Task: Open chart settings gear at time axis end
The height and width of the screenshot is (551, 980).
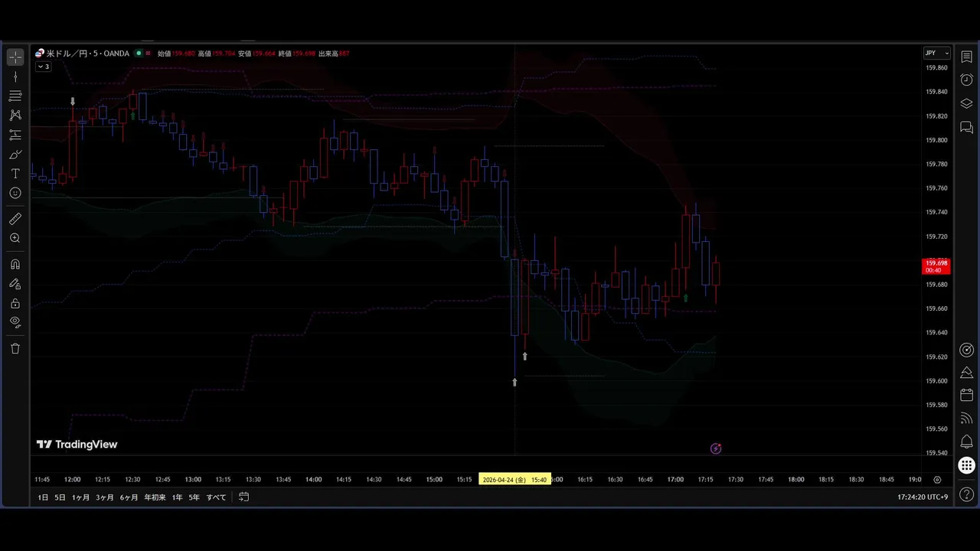Action: [937, 480]
